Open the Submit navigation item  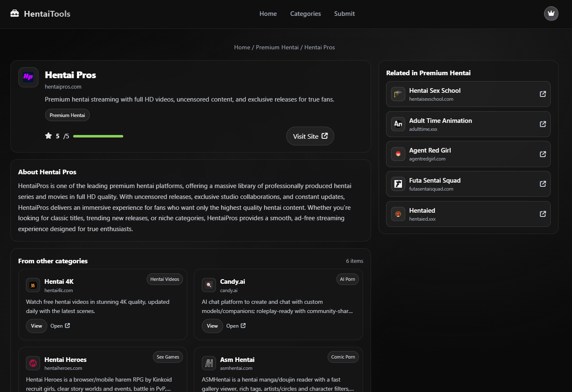click(344, 14)
